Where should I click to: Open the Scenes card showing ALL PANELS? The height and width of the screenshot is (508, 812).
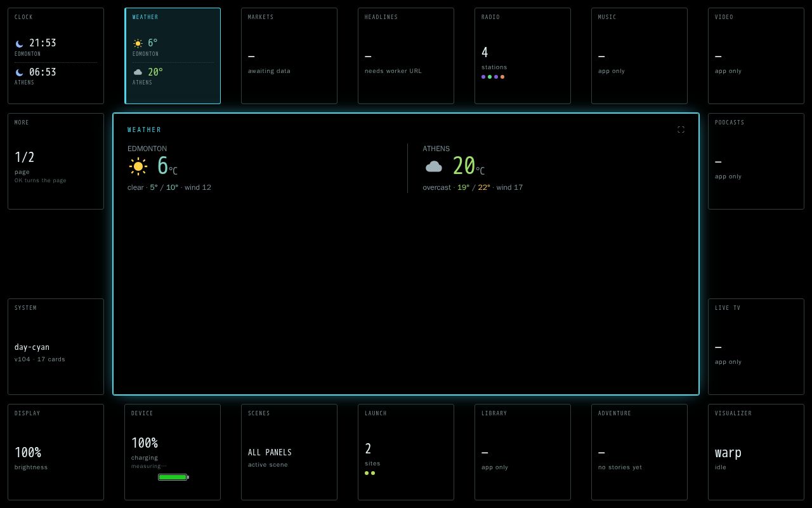289,452
